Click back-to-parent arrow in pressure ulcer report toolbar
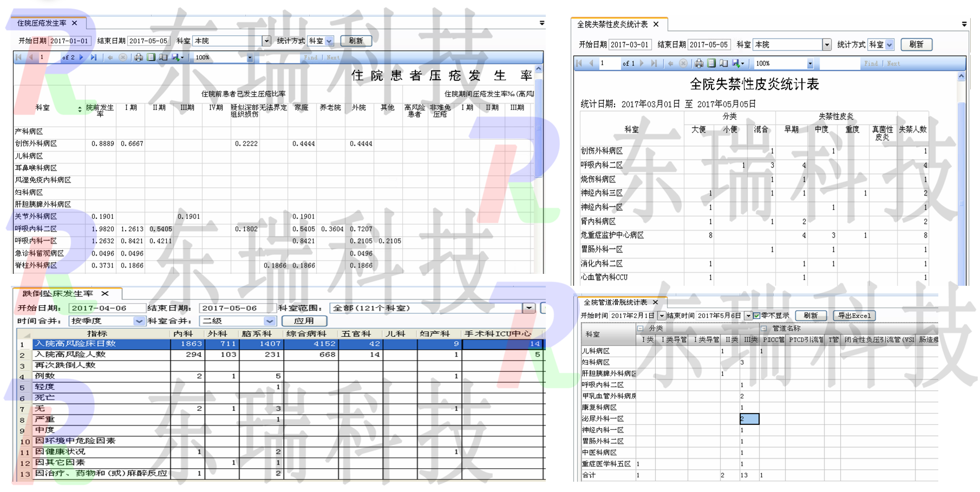Viewport: 980px width, 492px height. pyautogui.click(x=110, y=57)
